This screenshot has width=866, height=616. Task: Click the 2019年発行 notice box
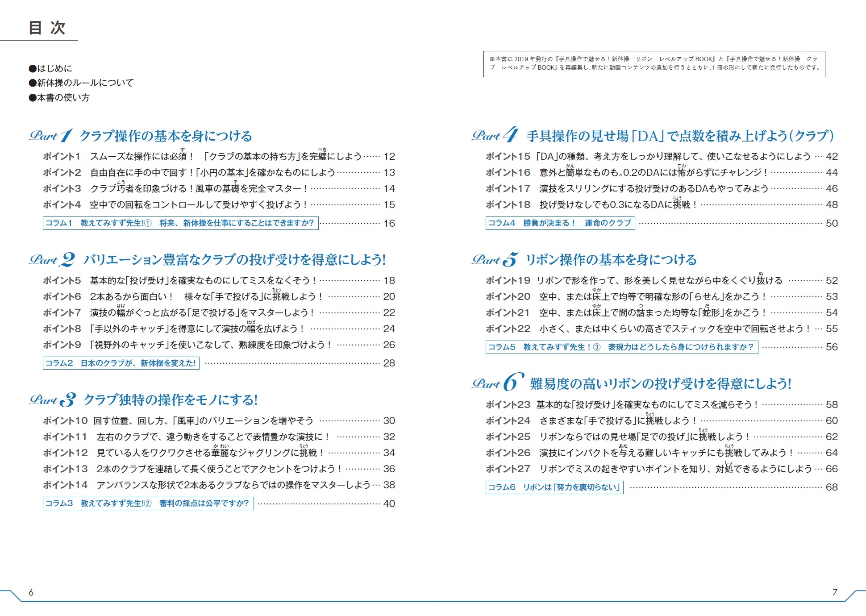tap(654, 64)
